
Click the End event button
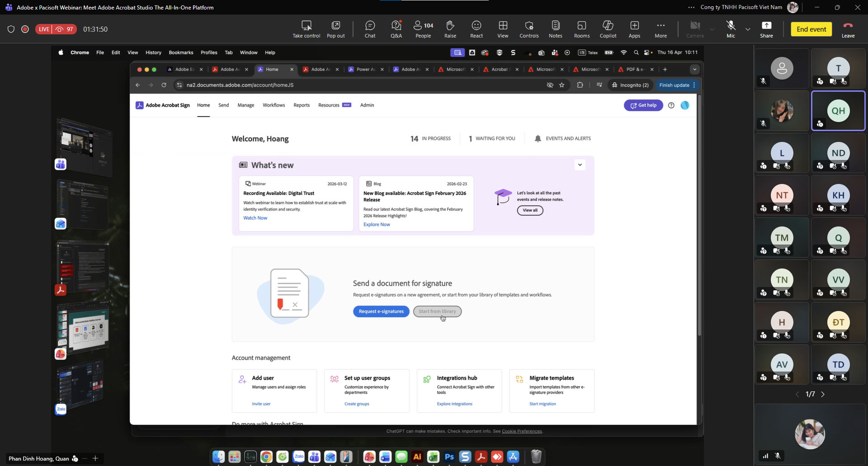pos(811,29)
